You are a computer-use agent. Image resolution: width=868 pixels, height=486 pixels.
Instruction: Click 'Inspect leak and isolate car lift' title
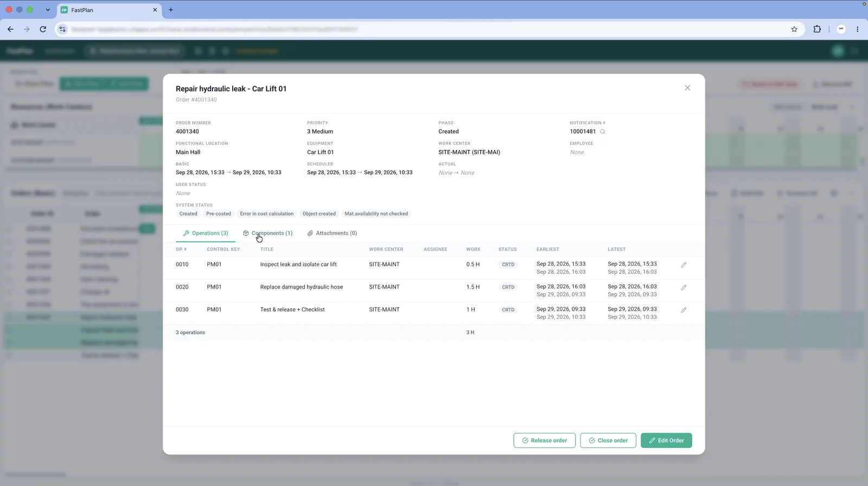(298, 265)
